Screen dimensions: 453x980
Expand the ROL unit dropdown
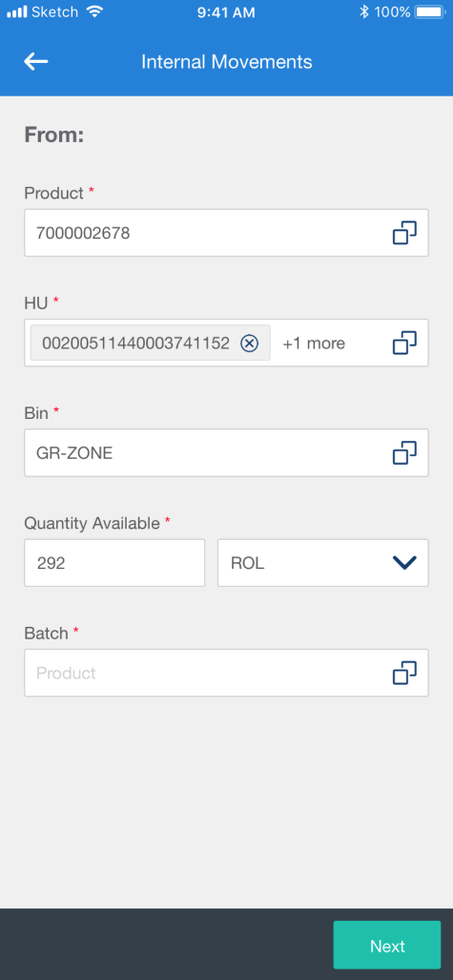pyautogui.click(x=404, y=563)
